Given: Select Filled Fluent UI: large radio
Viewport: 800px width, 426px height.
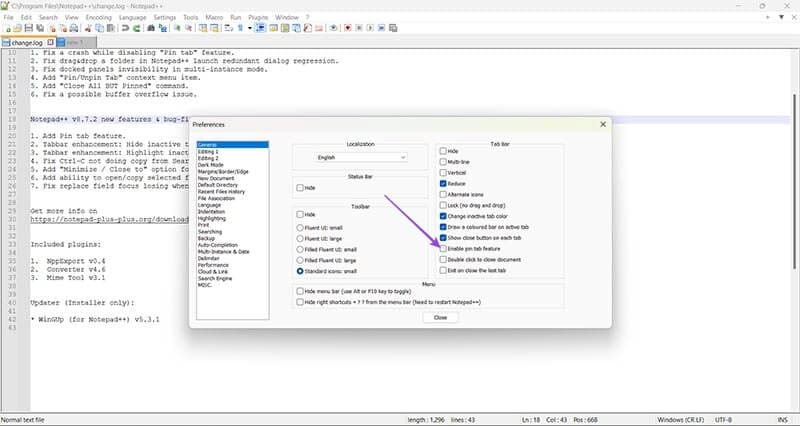Looking at the screenshot, I should [x=300, y=260].
